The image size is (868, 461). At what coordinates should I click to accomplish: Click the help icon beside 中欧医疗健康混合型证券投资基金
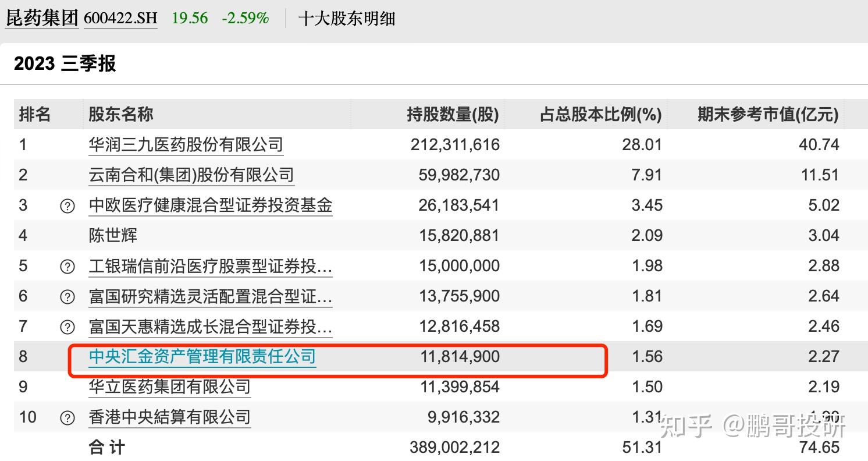click(x=67, y=206)
